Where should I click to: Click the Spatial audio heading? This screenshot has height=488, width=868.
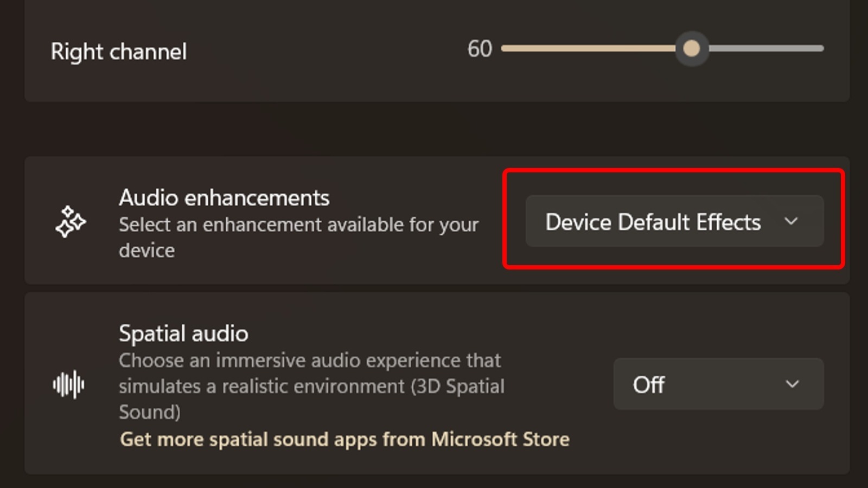click(183, 333)
